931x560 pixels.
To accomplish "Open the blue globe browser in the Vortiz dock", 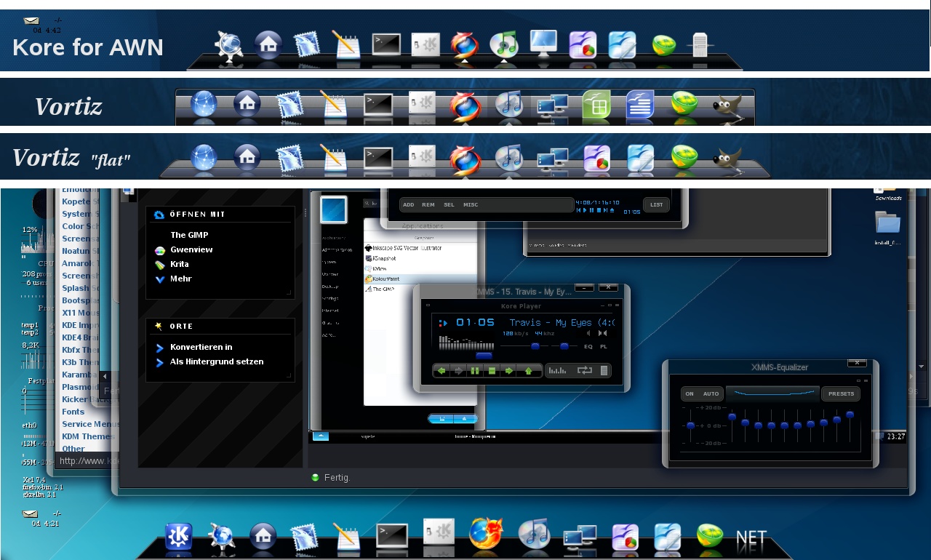I will pyautogui.click(x=204, y=104).
